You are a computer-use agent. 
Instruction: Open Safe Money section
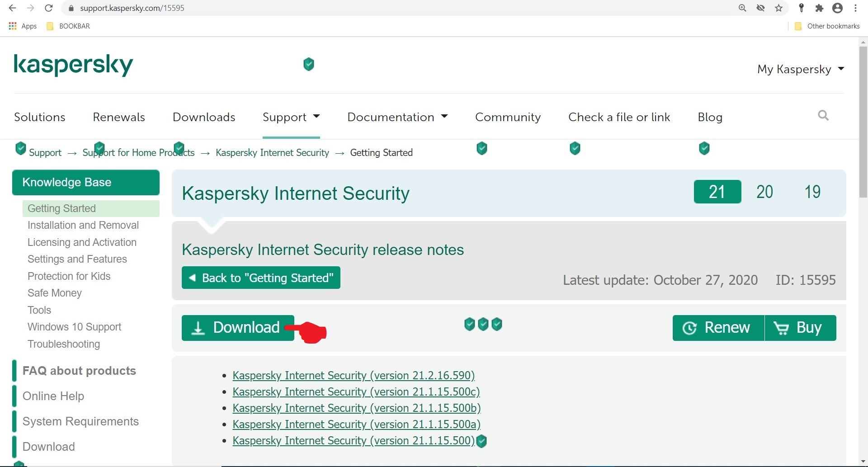55,293
